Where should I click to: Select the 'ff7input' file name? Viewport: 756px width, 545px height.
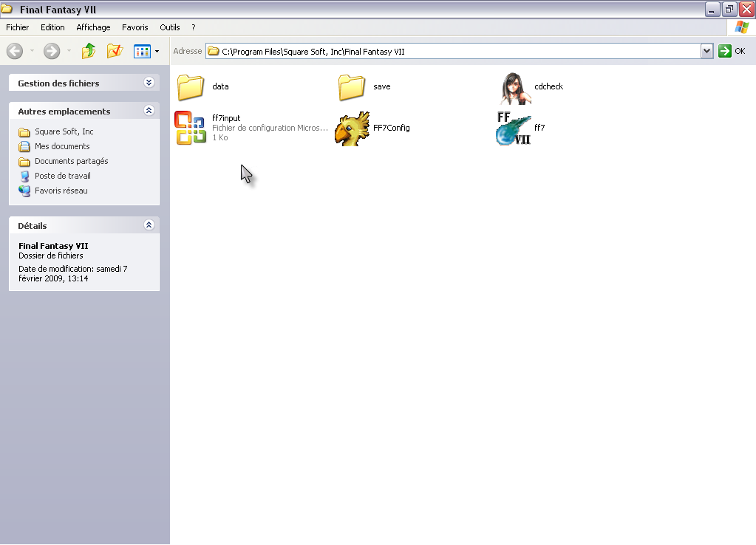coord(226,118)
